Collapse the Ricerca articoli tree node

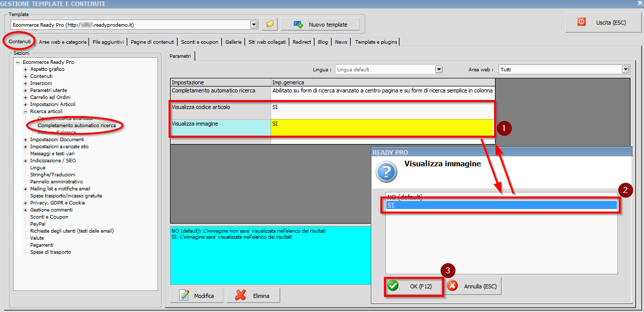click(25, 112)
